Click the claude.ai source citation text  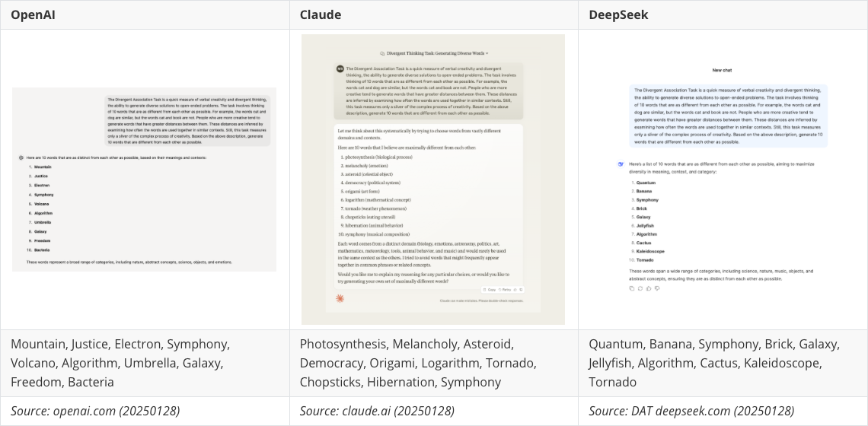(x=377, y=411)
